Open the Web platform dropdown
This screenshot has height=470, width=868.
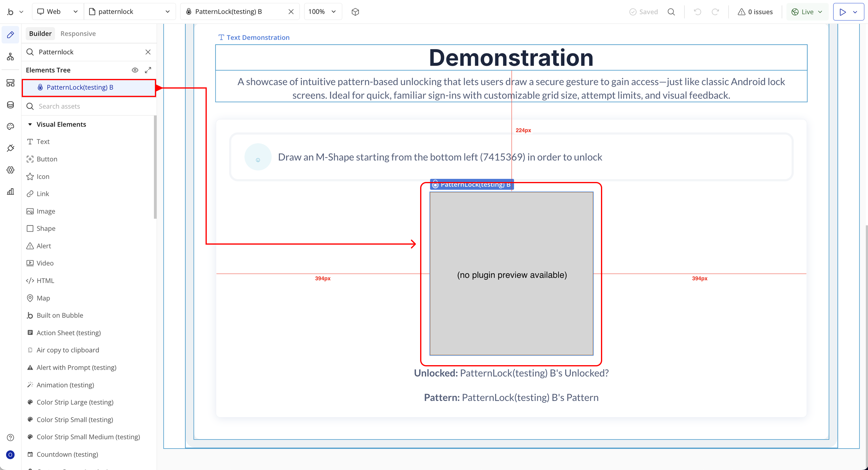57,12
